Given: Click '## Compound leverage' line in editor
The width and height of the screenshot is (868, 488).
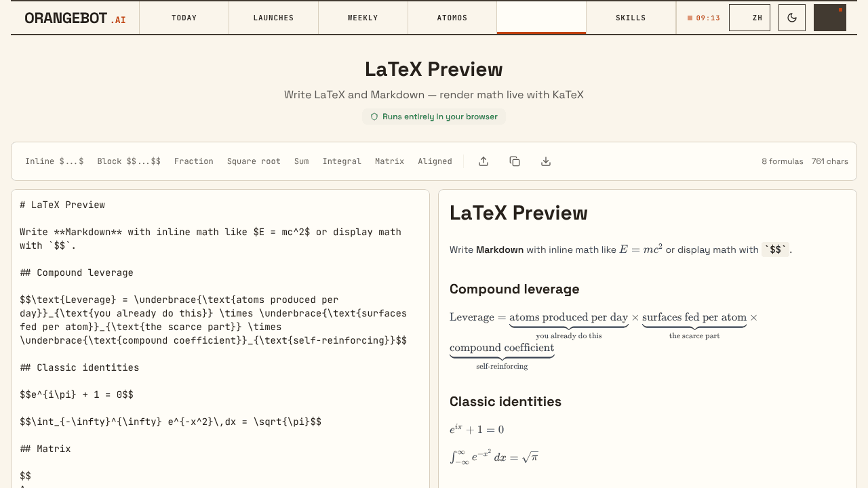Looking at the screenshot, I should pyautogui.click(x=77, y=272).
